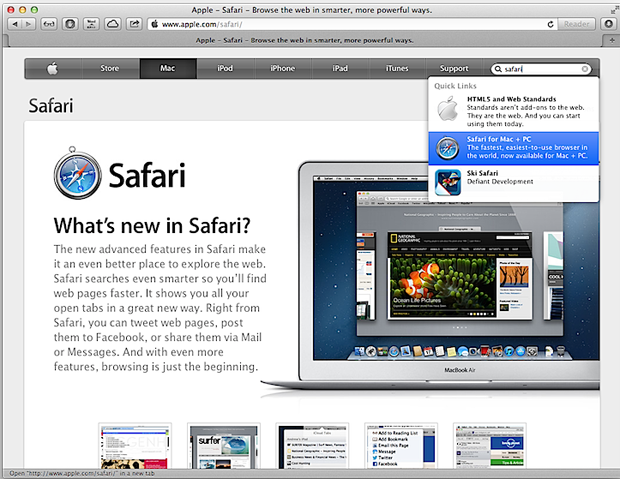Click into the www.apple.com/safari/ address field
620x479 pixels.
pyautogui.click(x=352, y=24)
